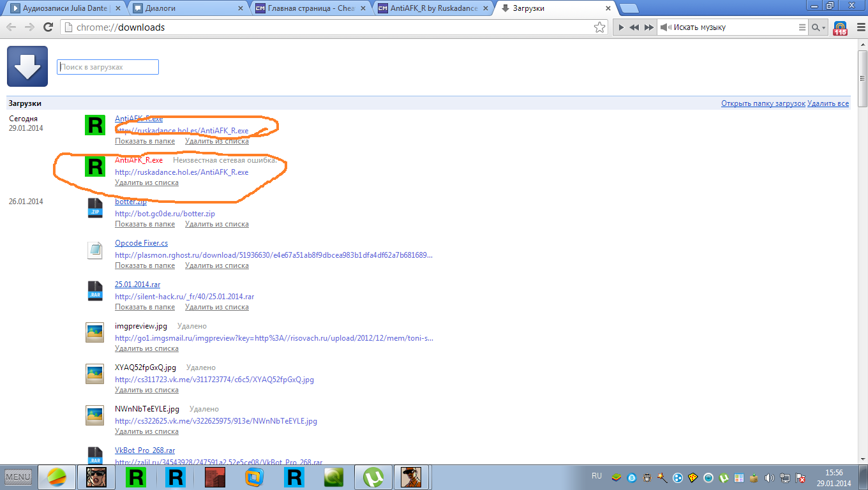Switch to the Диалоги tab
The width and height of the screenshot is (868, 490).
click(x=184, y=9)
